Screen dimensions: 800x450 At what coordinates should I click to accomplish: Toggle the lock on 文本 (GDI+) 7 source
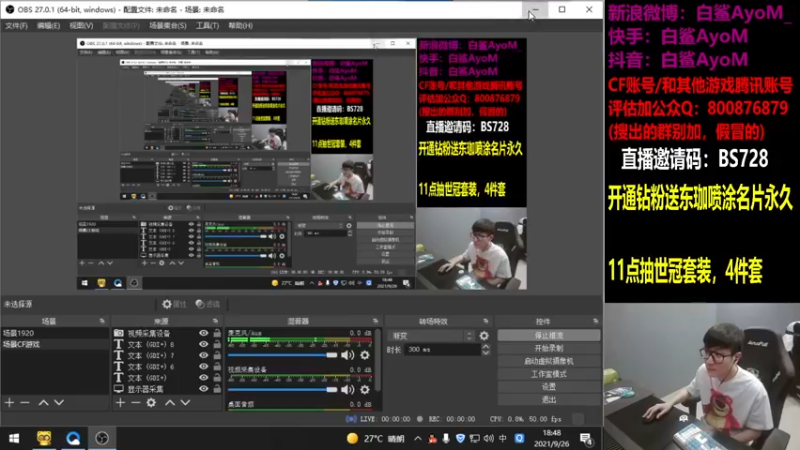[217, 356]
